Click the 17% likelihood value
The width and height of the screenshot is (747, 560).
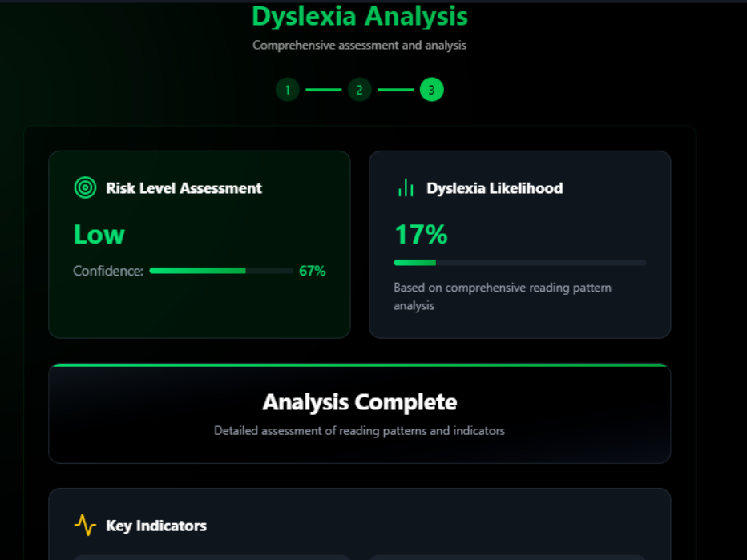[x=421, y=234]
